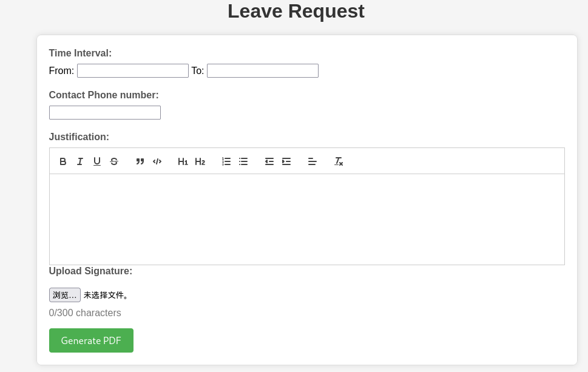Insert a blockquote
This screenshot has width=588, height=372.
click(x=140, y=161)
